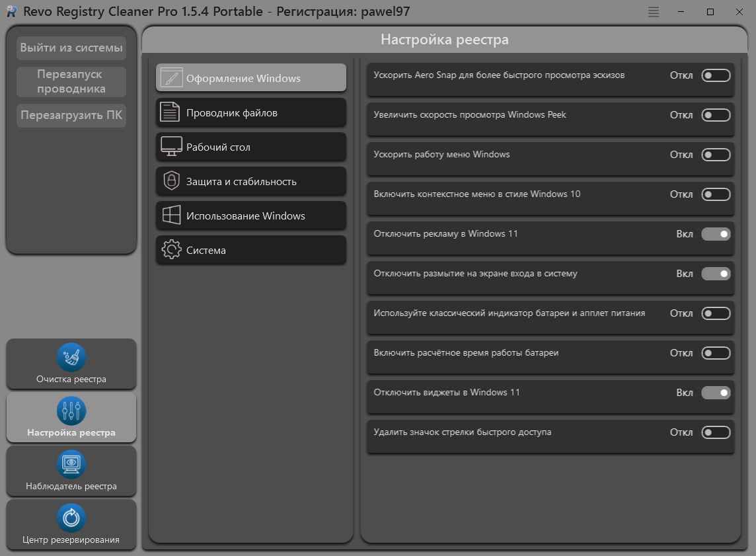
Task: Click the Вкл label for widgets row
Action: [685, 393]
